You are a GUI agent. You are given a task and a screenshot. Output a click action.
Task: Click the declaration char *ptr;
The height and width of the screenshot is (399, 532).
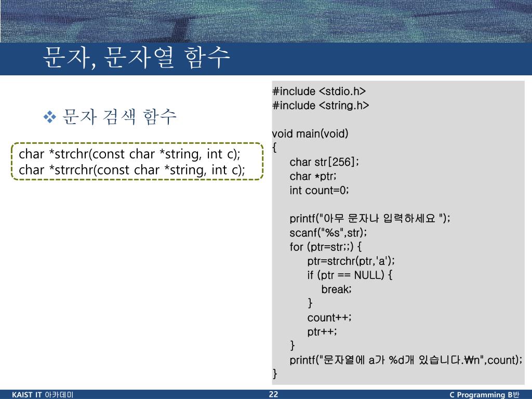313,177
